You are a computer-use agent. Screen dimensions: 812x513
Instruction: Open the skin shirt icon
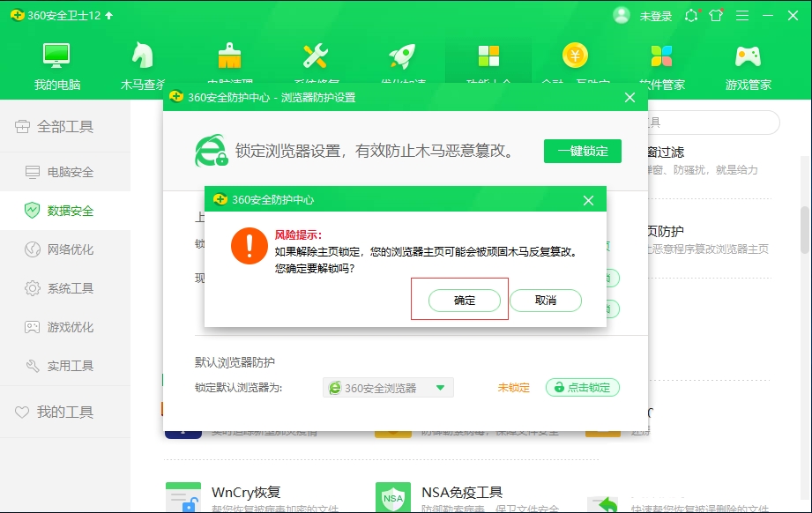[x=716, y=16]
